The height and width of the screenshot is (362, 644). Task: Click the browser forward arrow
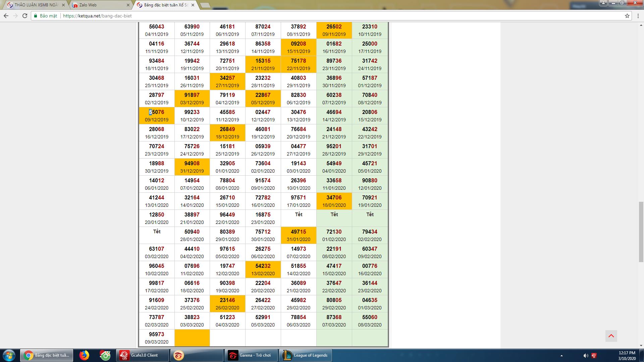pyautogui.click(x=15, y=16)
